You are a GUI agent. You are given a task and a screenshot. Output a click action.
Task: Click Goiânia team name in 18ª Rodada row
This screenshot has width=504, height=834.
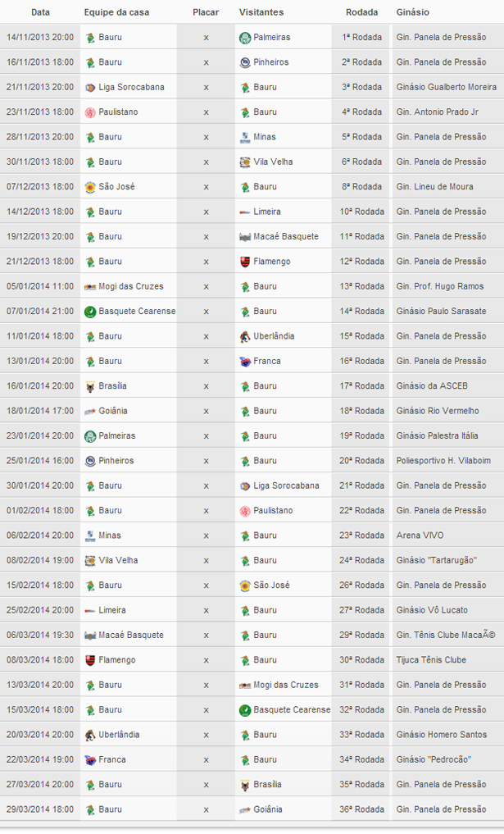coord(113,411)
